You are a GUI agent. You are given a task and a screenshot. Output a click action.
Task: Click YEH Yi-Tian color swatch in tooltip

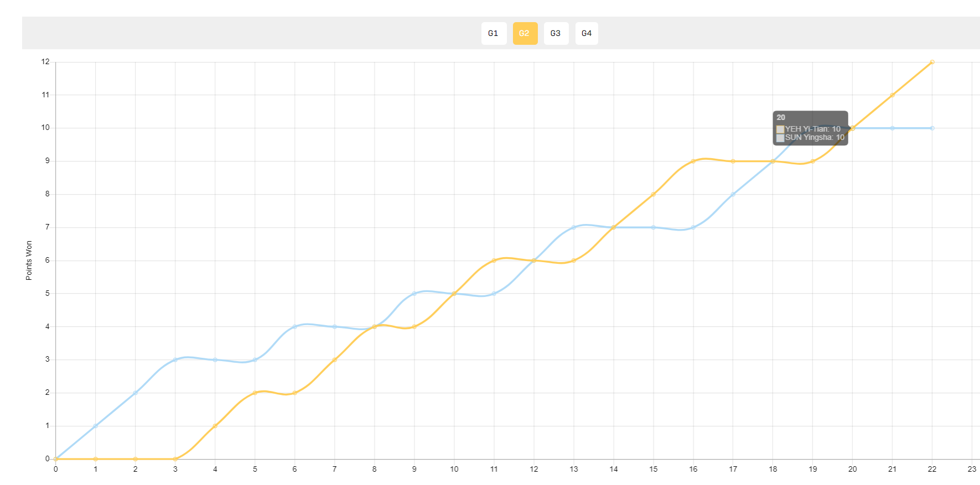click(780, 129)
